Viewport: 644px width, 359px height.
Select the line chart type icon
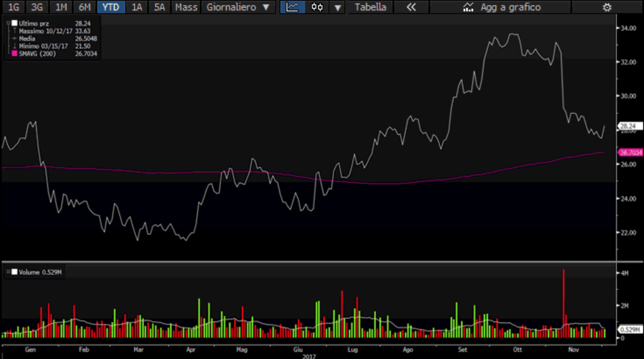tap(292, 7)
